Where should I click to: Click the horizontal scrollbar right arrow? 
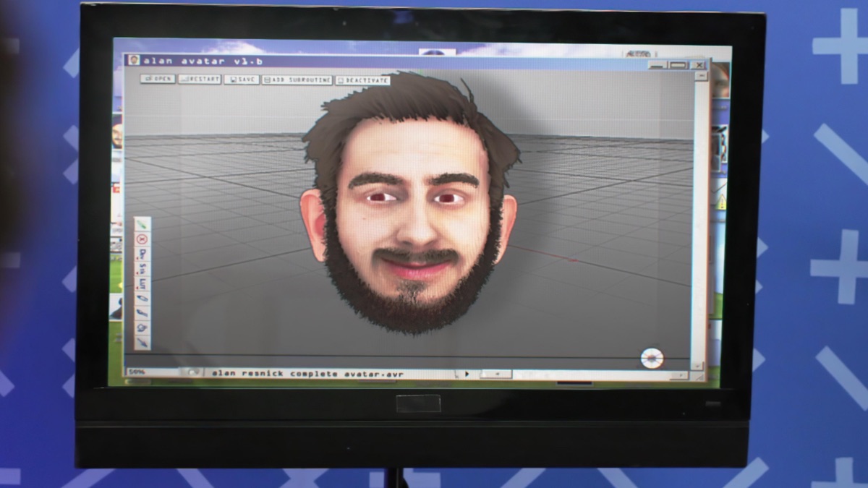click(x=678, y=375)
